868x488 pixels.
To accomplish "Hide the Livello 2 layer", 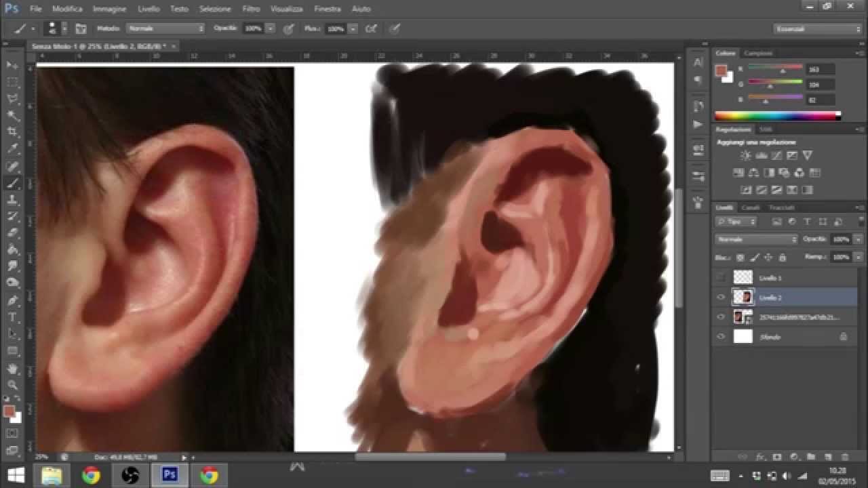I will pos(720,297).
